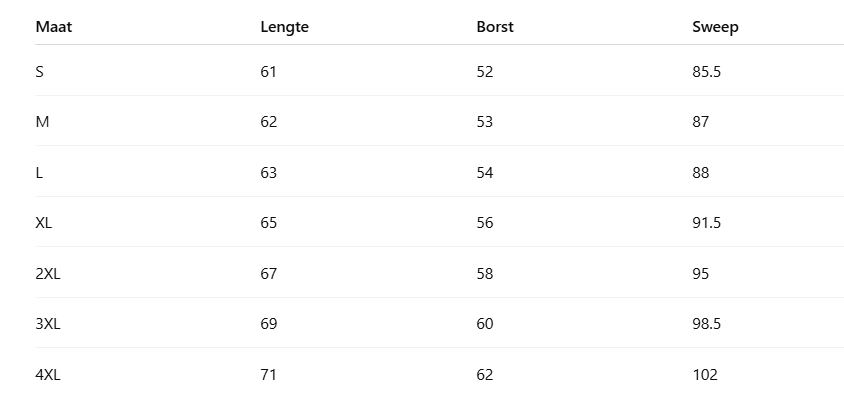Viewport: 844px width, 408px height.
Task: Select the 3XL size cell
Action: (48, 324)
